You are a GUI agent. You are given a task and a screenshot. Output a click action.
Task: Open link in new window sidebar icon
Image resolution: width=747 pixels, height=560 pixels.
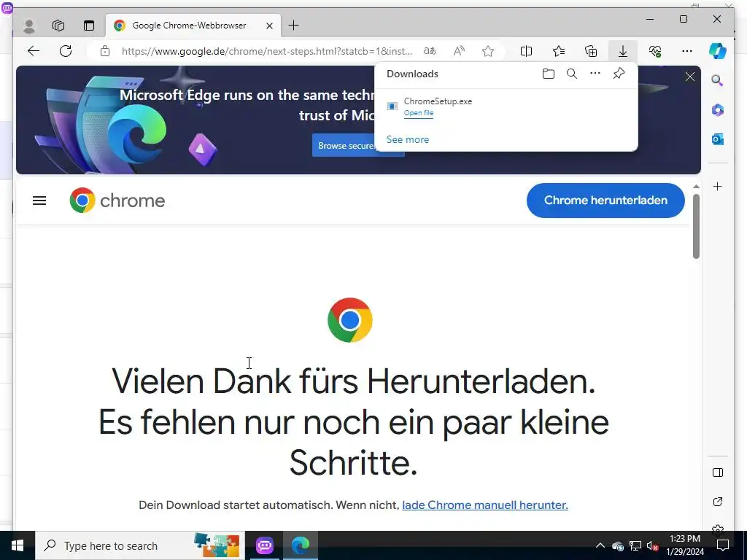pyautogui.click(x=718, y=502)
